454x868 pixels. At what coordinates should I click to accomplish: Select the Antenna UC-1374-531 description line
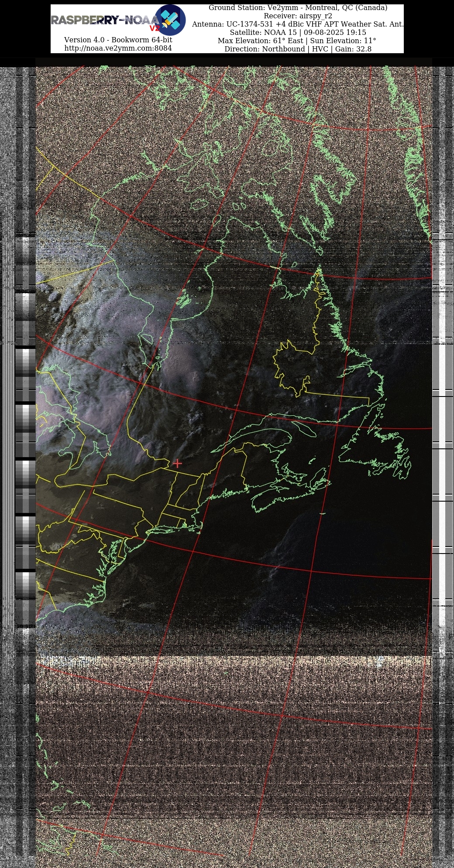coord(298,24)
